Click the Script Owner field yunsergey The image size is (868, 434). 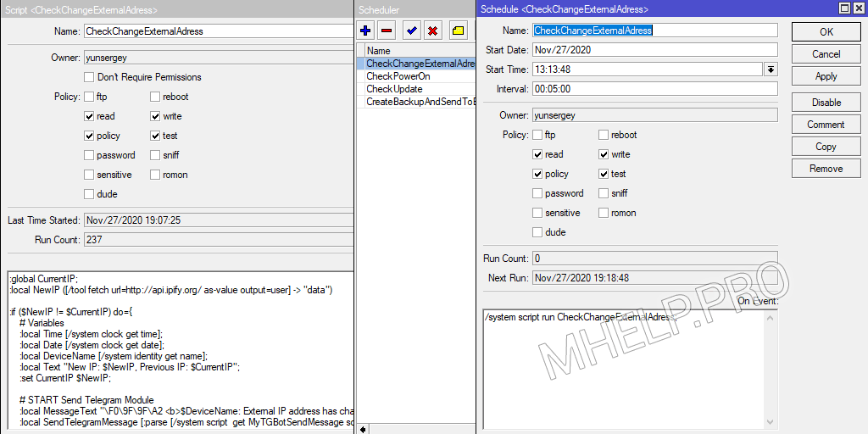point(219,58)
